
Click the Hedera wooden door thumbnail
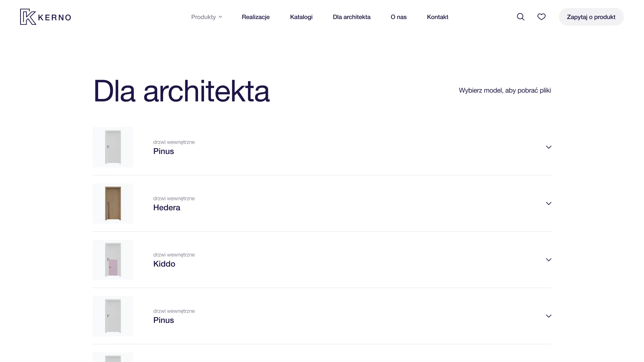click(x=113, y=203)
